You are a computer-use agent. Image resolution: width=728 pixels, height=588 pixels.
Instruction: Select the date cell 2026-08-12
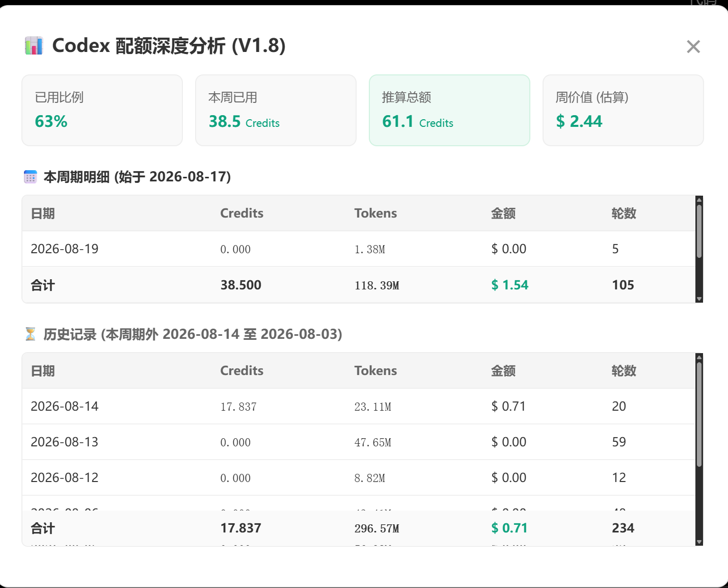[x=65, y=477]
